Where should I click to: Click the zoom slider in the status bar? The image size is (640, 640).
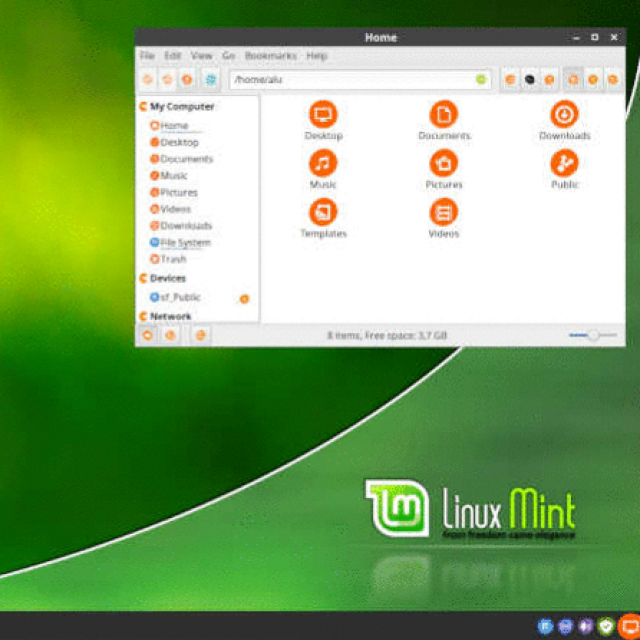coord(591,335)
